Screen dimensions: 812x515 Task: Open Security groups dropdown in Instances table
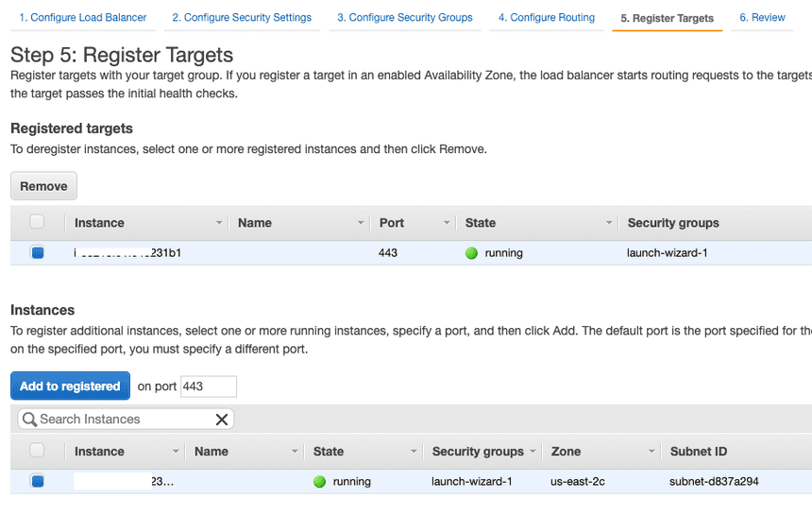[533, 452]
